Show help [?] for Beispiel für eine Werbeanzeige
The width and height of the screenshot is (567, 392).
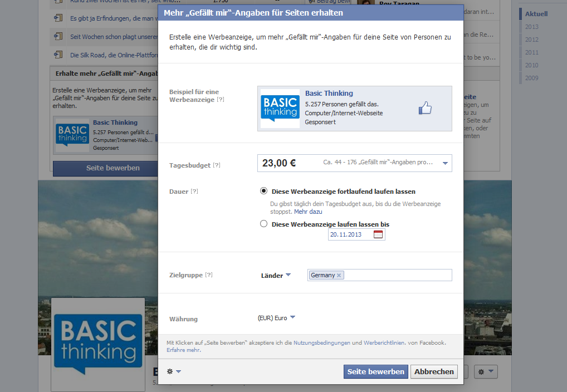[x=221, y=100]
